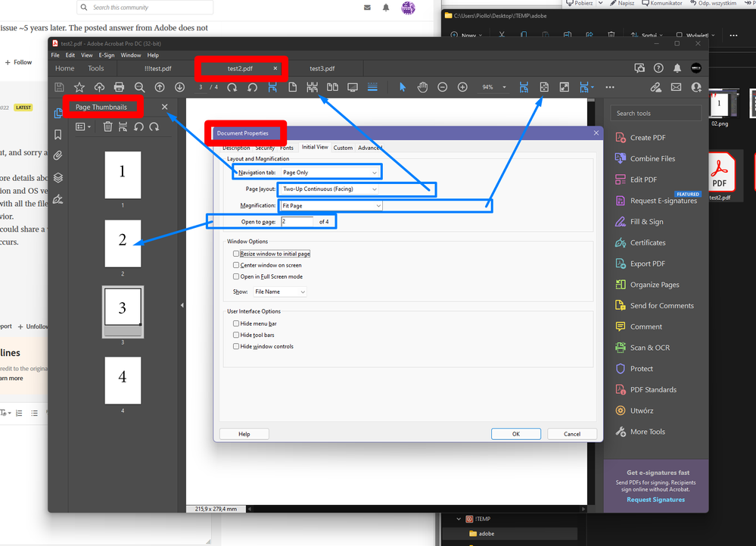
Task: Open the Custom tab in Document Properties
Action: (x=343, y=148)
